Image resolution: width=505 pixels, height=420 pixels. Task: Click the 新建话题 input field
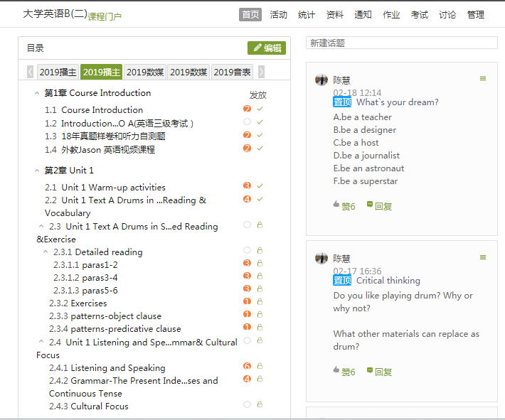point(402,43)
